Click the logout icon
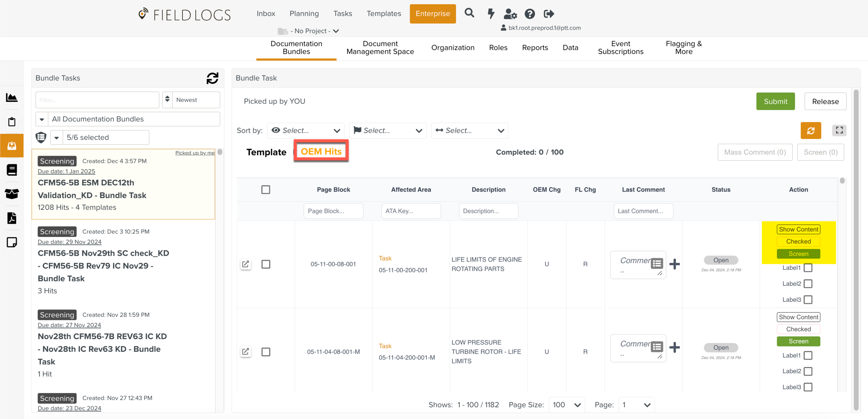Viewport: 868px width, 419px height. [x=549, y=14]
